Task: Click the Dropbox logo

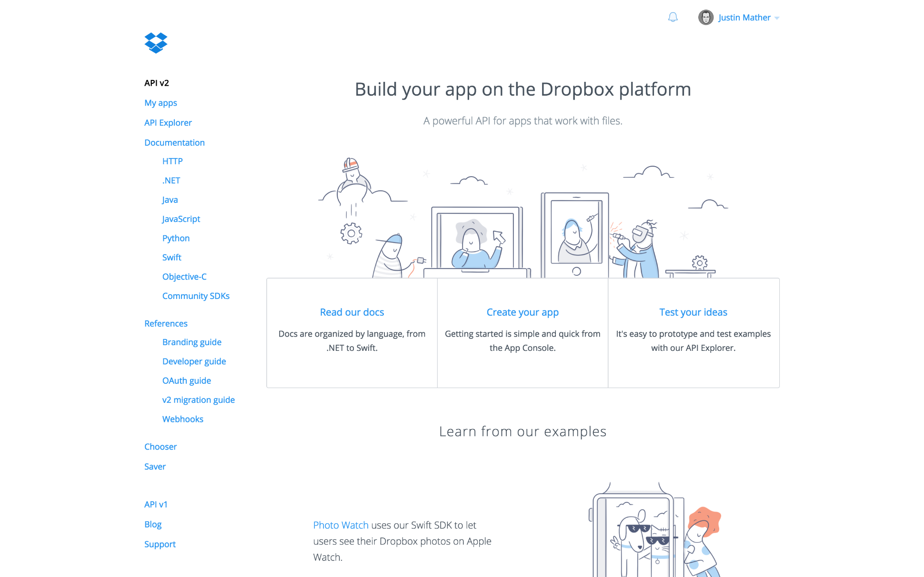Action: click(156, 43)
